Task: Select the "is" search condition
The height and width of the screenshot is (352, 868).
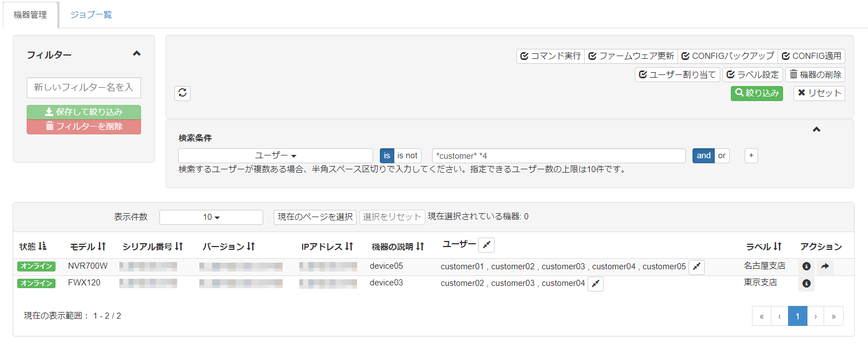Action: pyautogui.click(x=387, y=155)
